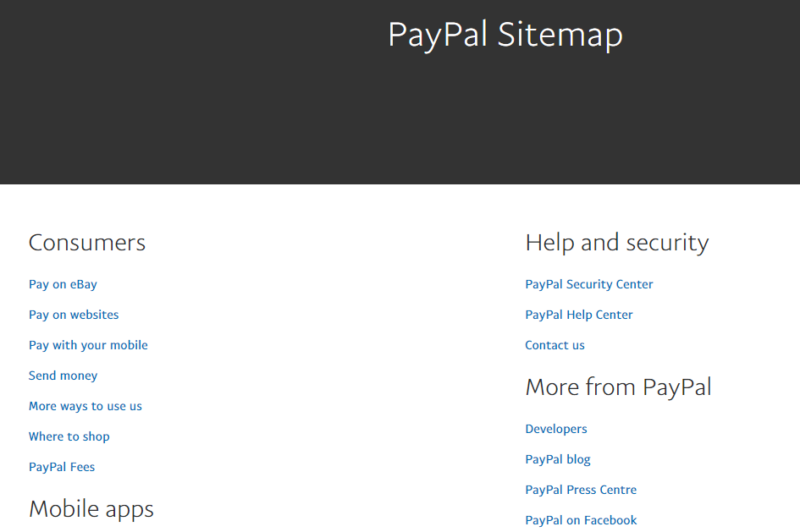The width and height of the screenshot is (800, 532).
Task: View the PayPal Fees page
Action: (61, 467)
